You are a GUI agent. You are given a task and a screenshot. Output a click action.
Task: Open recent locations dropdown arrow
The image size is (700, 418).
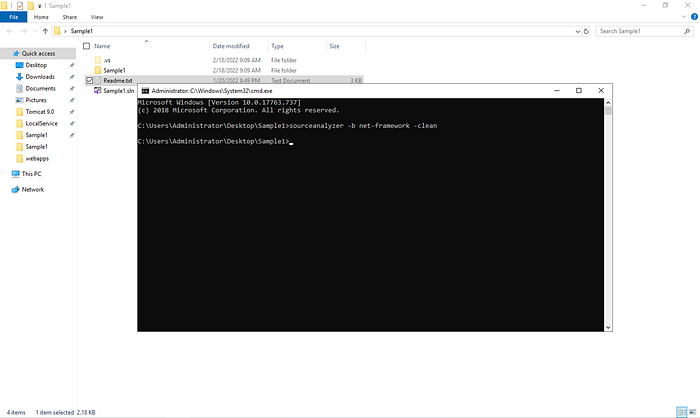pos(35,31)
